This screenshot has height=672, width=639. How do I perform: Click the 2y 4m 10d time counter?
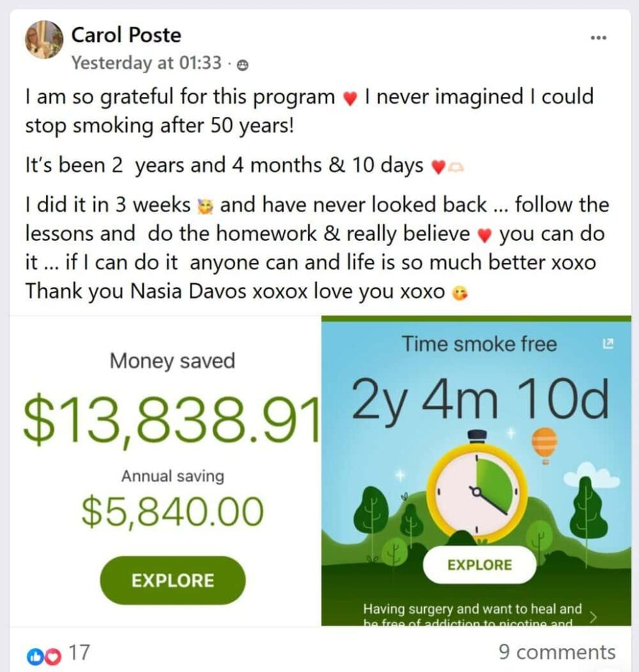pos(480,400)
